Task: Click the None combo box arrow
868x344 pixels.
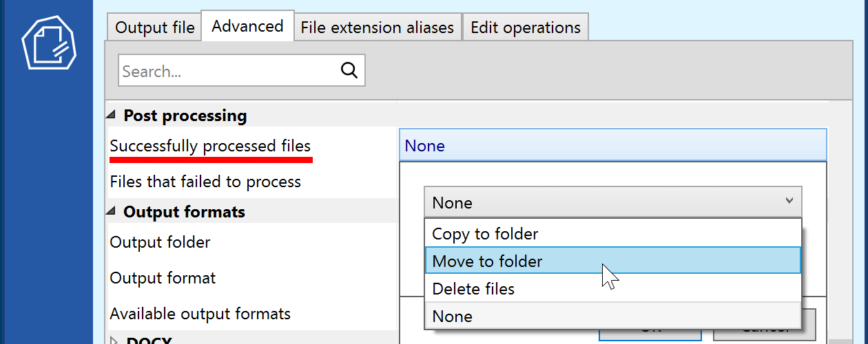Action: 789,202
